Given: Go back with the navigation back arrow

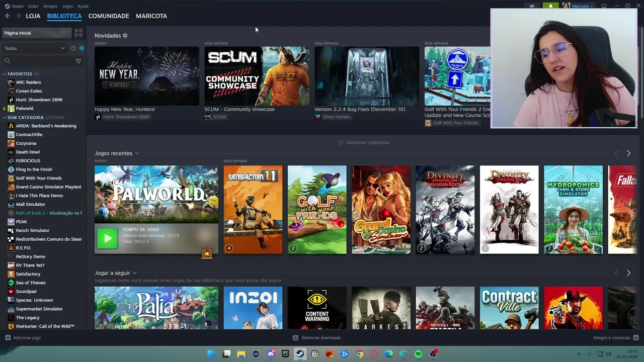Looking at the screenshot, I should point(8,16).
